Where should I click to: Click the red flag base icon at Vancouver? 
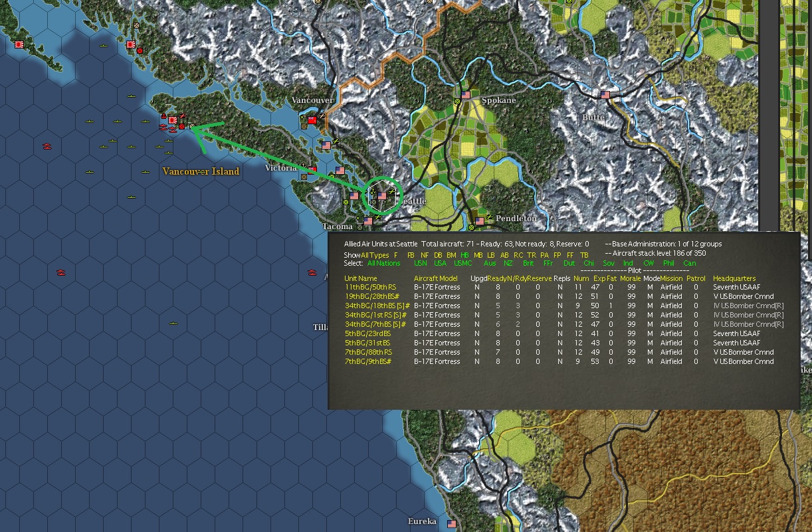click(312, 120)
